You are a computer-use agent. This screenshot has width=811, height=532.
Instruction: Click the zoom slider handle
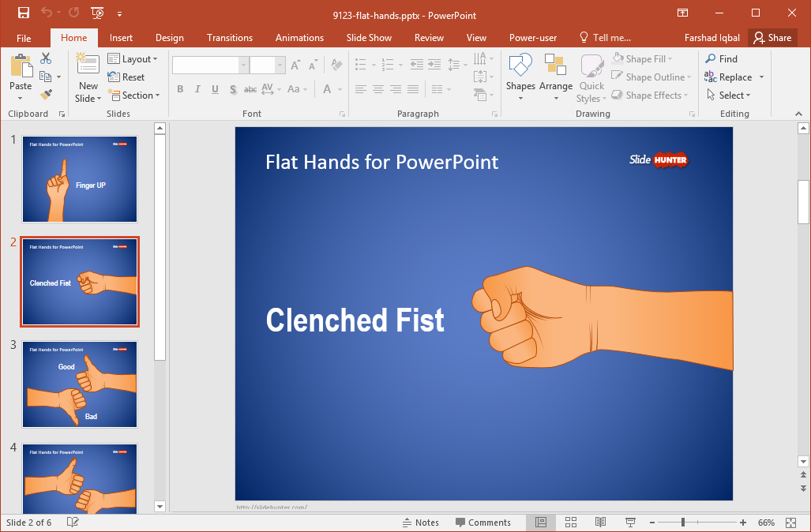pos(683,523)
